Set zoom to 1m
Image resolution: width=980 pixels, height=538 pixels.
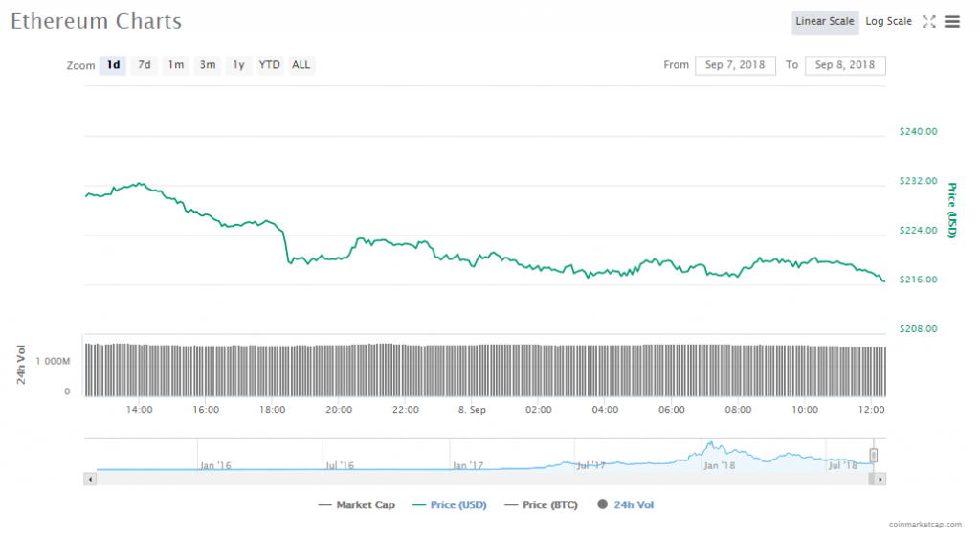click(x=176, y=65)
